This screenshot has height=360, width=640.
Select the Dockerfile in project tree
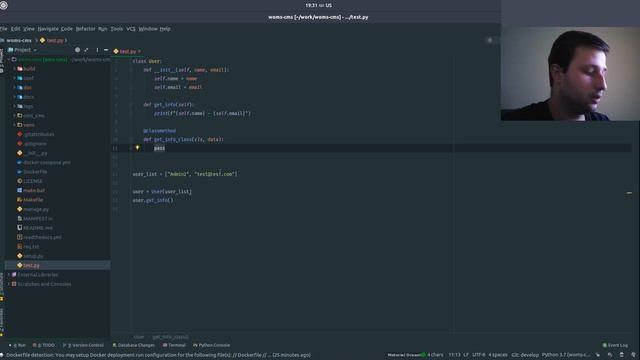click(35, 172)
